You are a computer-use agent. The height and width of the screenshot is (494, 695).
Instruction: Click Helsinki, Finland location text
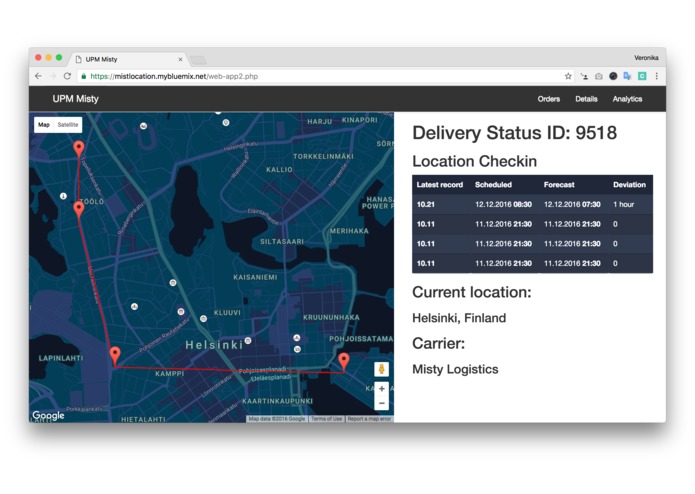tap(459, 318)
